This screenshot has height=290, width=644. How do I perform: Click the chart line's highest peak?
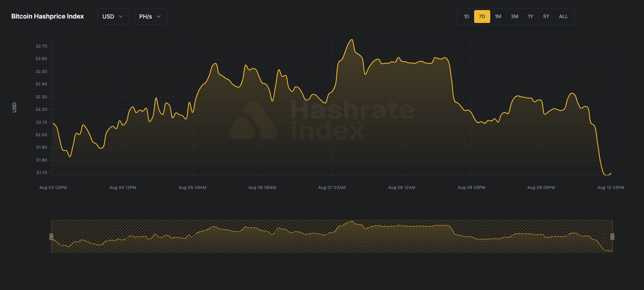click(x=352, y=39)
